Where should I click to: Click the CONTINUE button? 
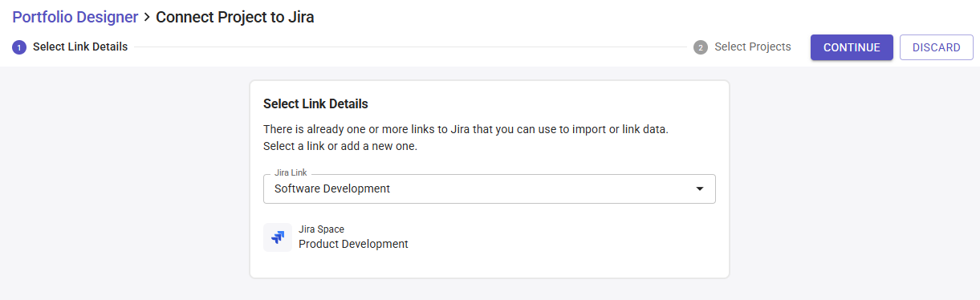852,47
